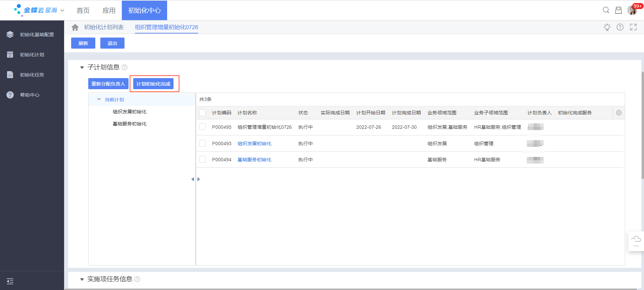
Task: Open the help question mark icon
Action: 620,27
